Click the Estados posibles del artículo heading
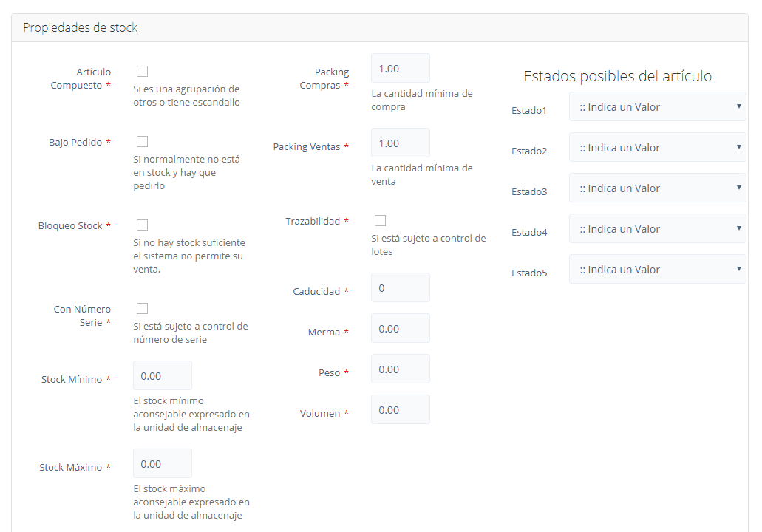Image resolution: width=762 pixels, height=532 pixels. (617, 75)
